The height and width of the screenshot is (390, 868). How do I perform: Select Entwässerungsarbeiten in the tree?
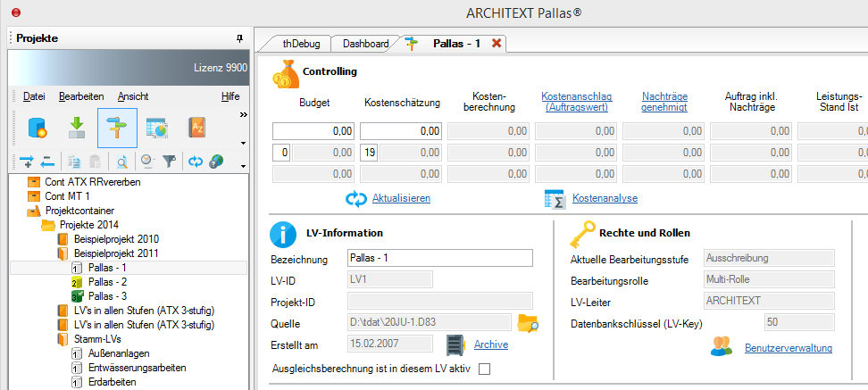click(x=137, y=368)
